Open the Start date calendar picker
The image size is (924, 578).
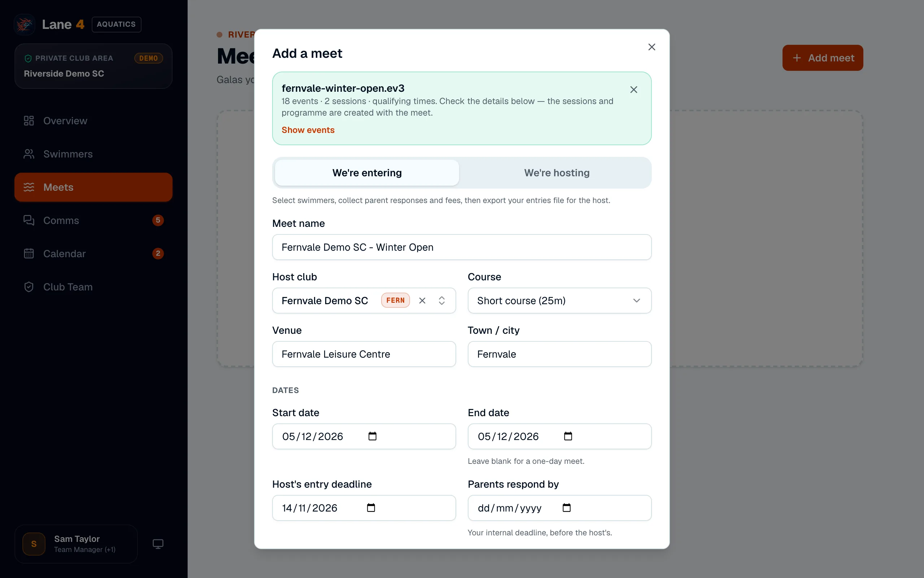coord(372,436)
